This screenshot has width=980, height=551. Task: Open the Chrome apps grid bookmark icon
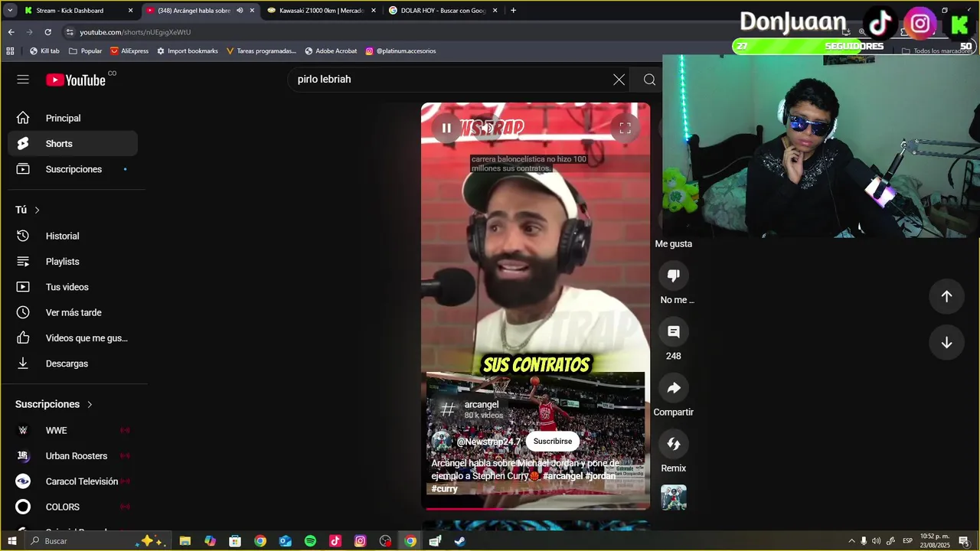[10, 51]
